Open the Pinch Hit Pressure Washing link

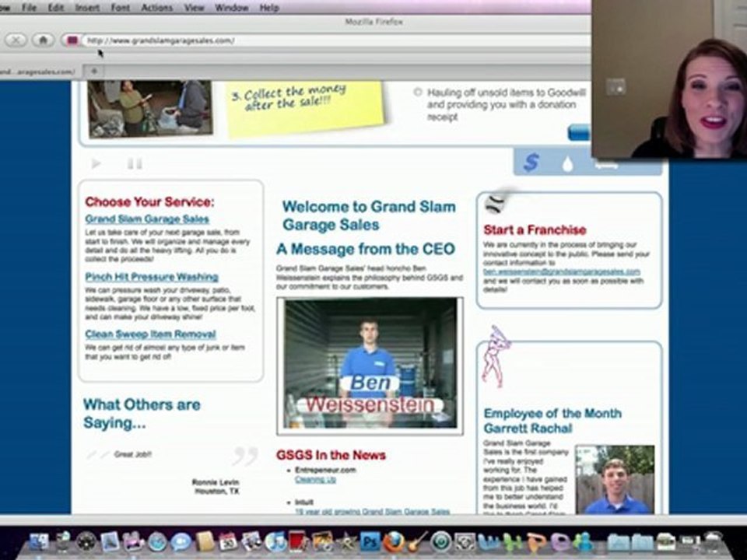pyautogui.click(x=152, y=277)
